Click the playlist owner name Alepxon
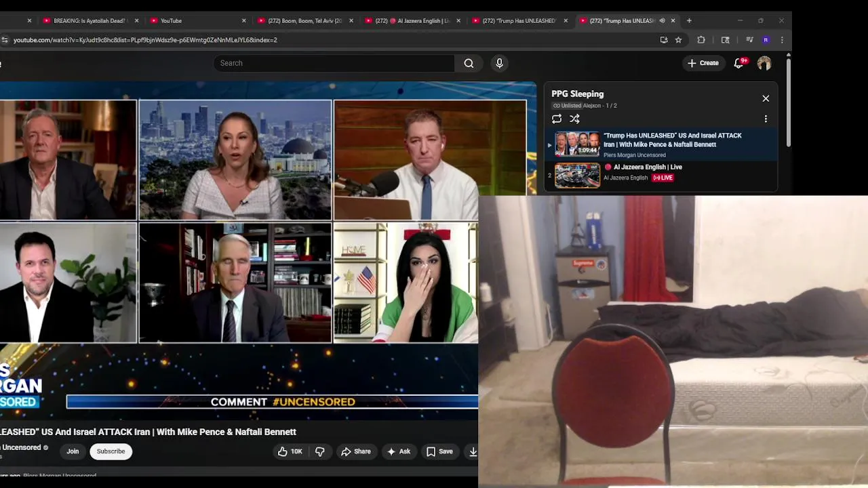This screenshot has height=488, width=868. (x=592, y=106)
